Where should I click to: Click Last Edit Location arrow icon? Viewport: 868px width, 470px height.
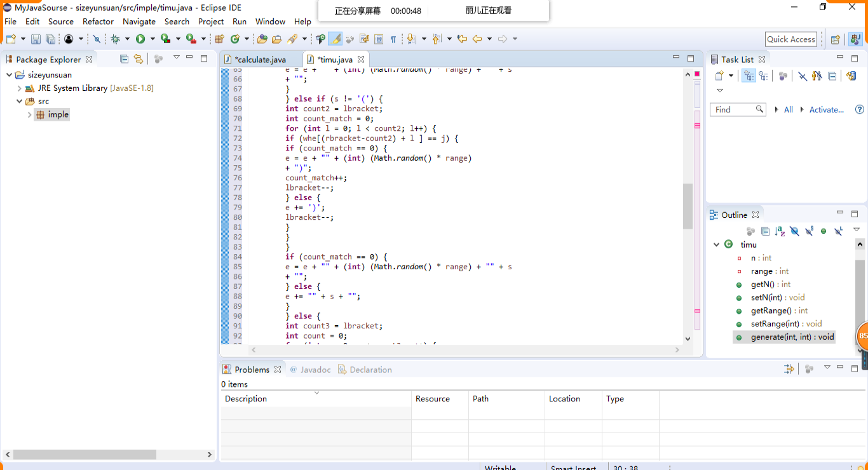click(462, 39)
